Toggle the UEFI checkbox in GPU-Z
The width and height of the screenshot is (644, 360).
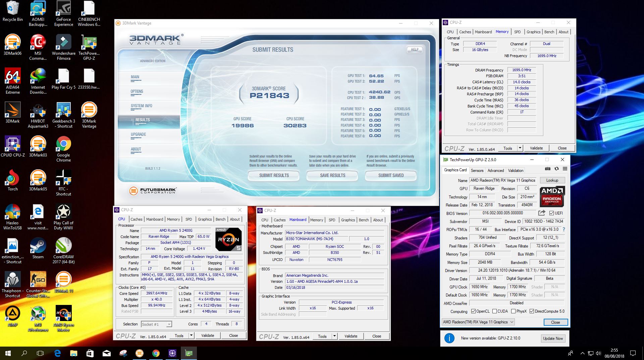point(551,213)
